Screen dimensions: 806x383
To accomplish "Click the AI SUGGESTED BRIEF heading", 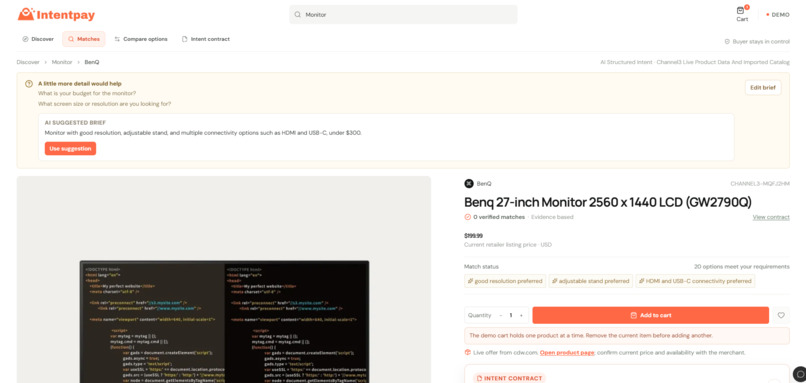I will (76, 123).
